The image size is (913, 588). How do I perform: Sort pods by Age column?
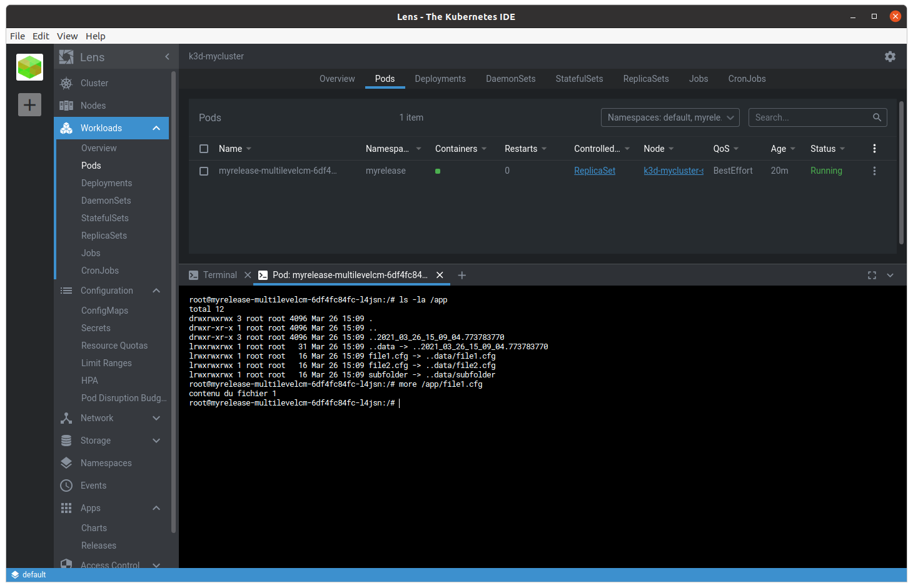tap(783, 149)
